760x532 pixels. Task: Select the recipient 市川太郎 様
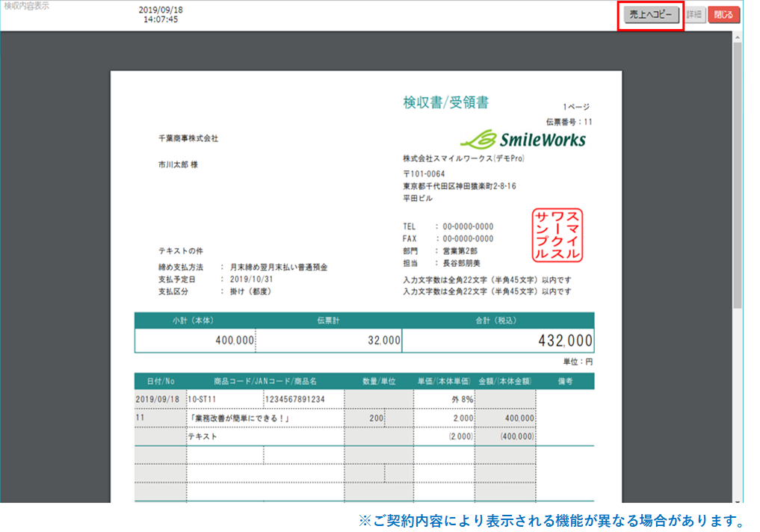178,164
